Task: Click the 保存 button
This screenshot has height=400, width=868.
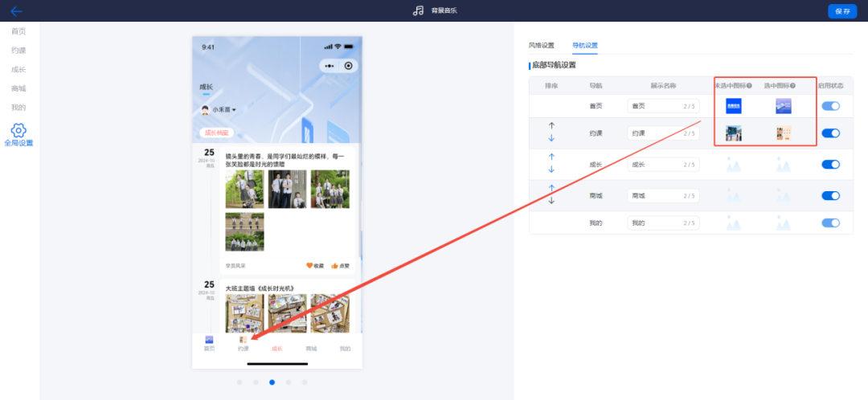Action: [842, 11]
